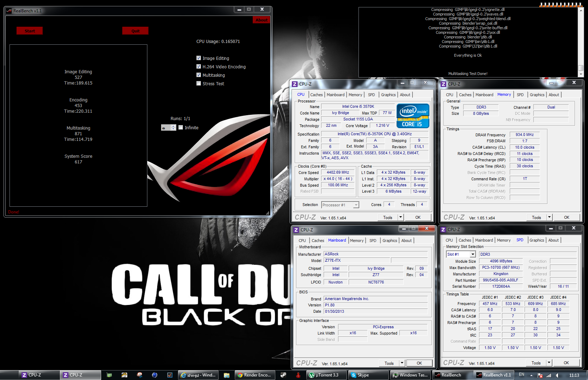Open the Windows Explorer folder icon on the taskbar
Image resolution: width=588 pixels, height=380 pixels.
(227, 375)
